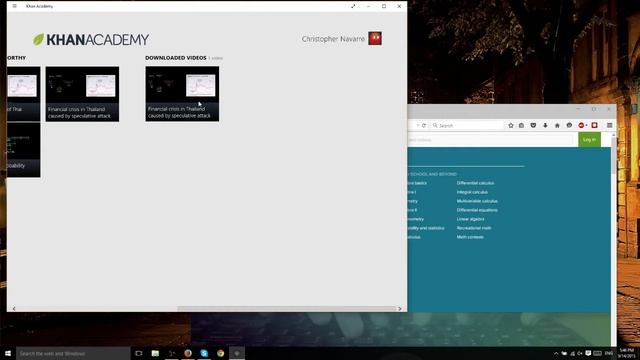
Task: Save page to Pocket in Firefox
Action: click(x=533, y=125)
